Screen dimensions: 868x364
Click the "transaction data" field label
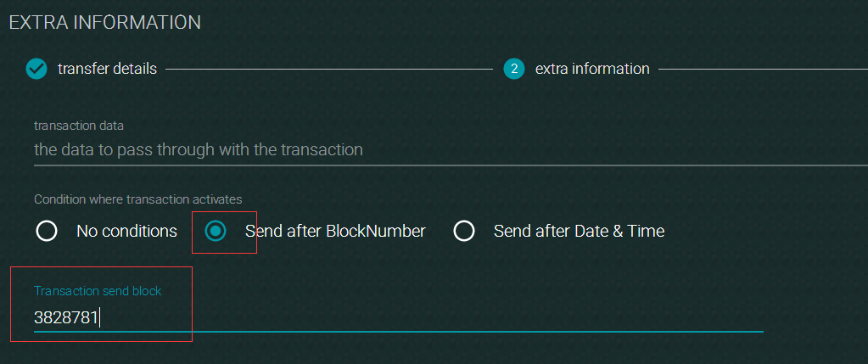coord(79,126)
